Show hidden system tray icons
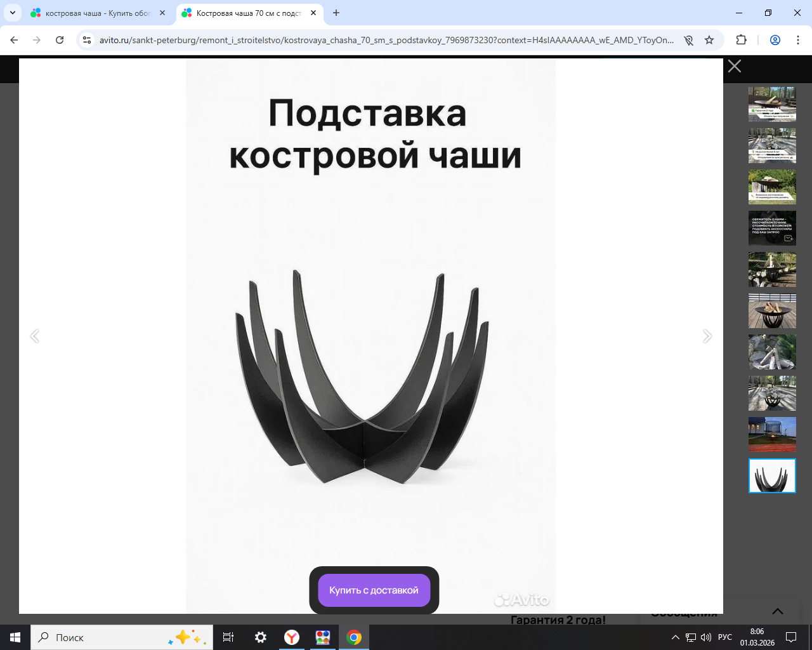The height and width of the screenshot is (650, 812). (x=675, y=637)
